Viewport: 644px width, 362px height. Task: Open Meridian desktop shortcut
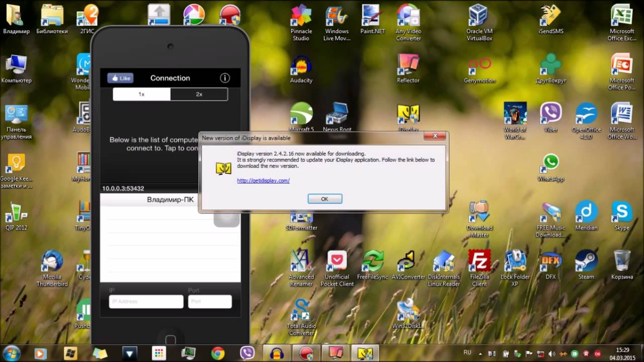(x=586, y=216)
